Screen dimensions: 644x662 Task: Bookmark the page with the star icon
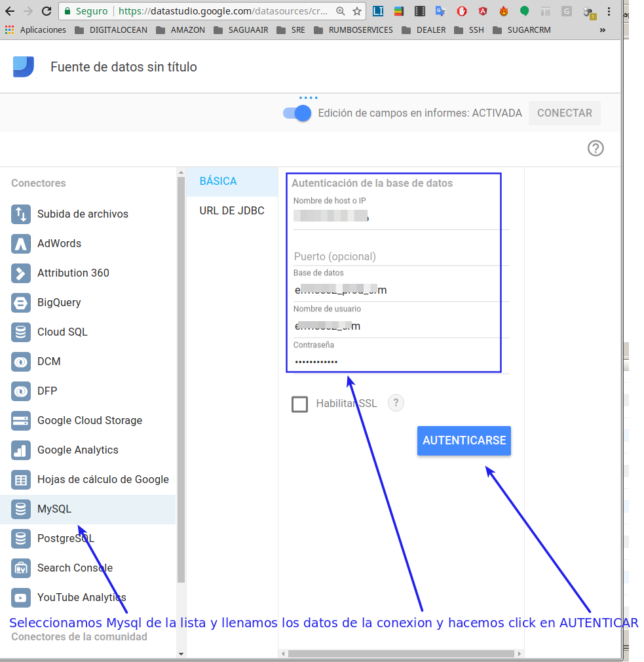(357, 11)
